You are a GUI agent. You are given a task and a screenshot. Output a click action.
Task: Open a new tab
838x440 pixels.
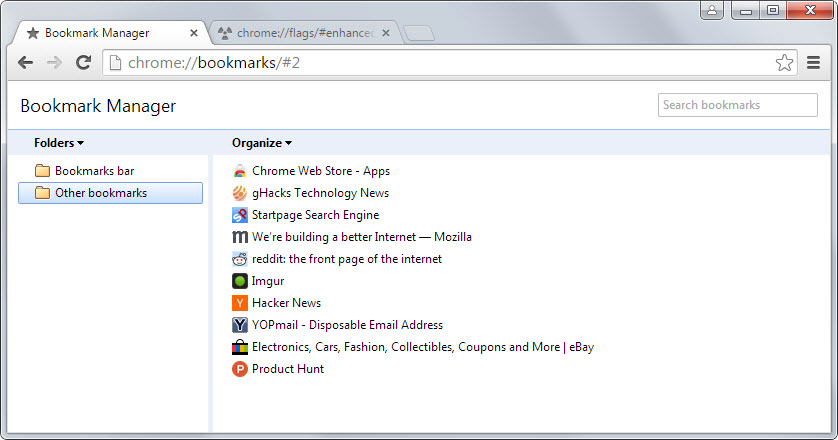pyautogui.click(x=419, y=34)
